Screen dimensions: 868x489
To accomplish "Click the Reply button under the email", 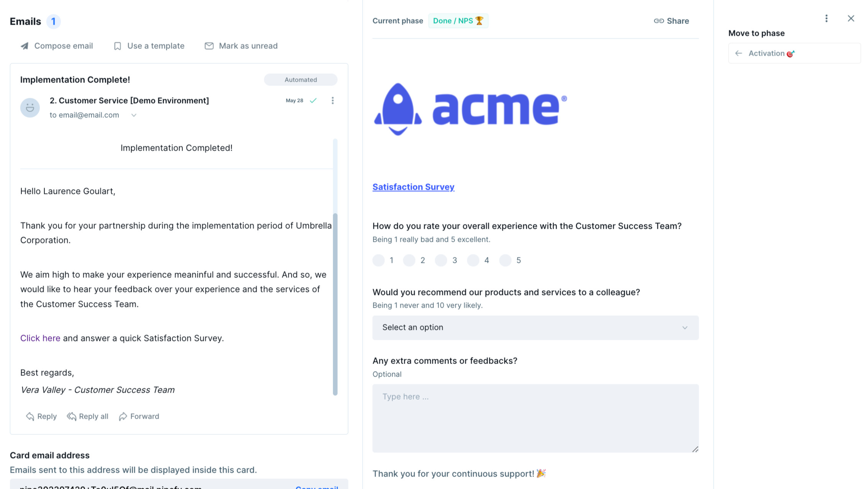I will click(x=41, y=417).
